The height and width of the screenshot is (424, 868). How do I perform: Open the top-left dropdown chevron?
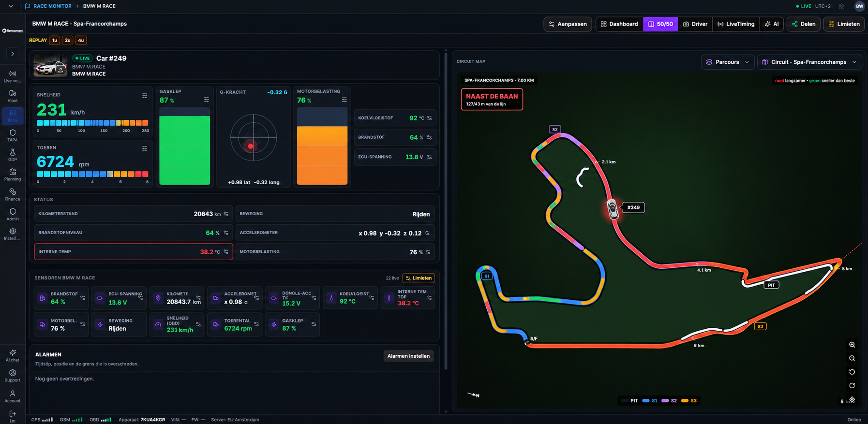[11, 6]
